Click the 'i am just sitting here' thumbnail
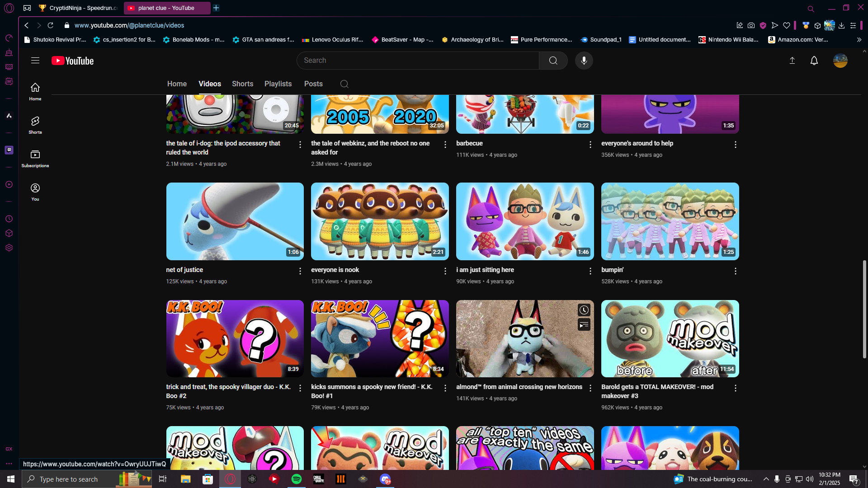868x488 pixels. point(524,221)
